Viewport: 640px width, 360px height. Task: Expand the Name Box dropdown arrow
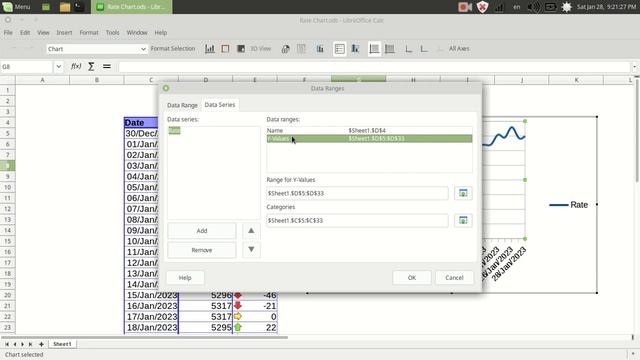pyautogui.click(x=58, y=67)
